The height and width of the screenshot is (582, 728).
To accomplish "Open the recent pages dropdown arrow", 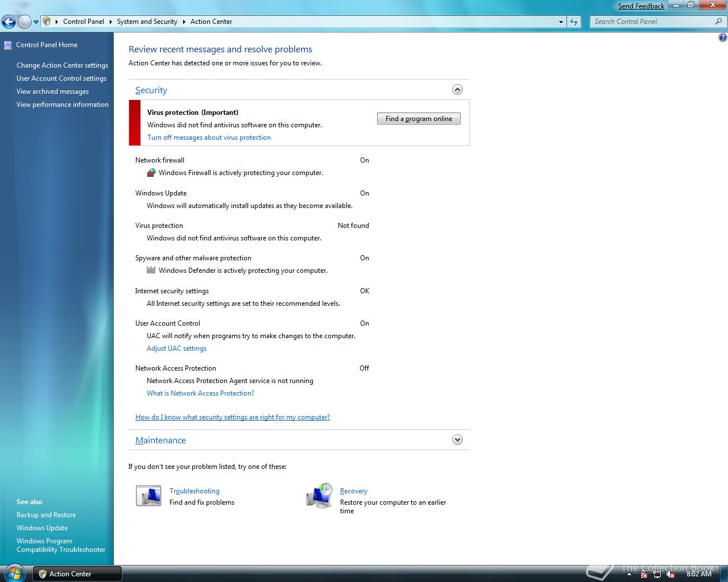I will tap(36, 22).
